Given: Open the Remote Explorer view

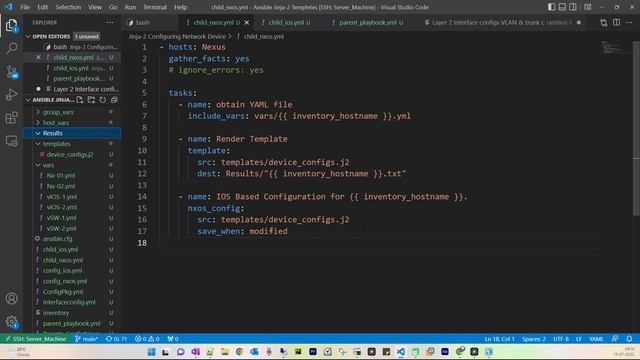Looking at the screenshot, I should click(11, 141).
